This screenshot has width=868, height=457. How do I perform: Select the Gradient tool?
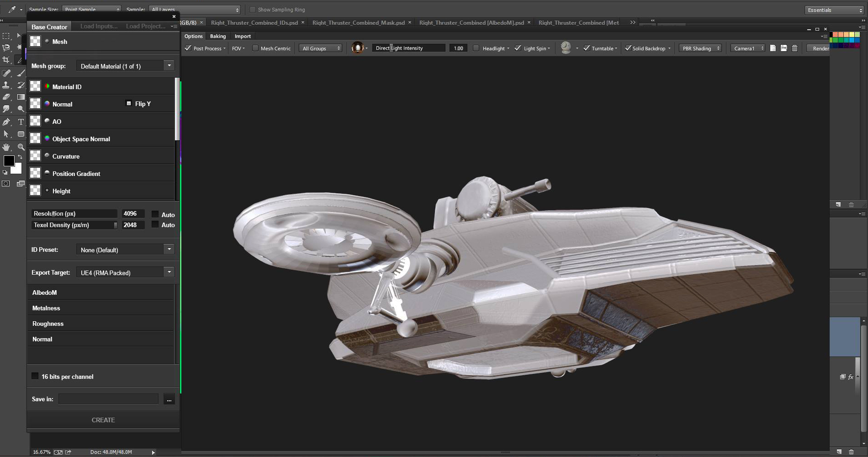[x=21, y=97]
